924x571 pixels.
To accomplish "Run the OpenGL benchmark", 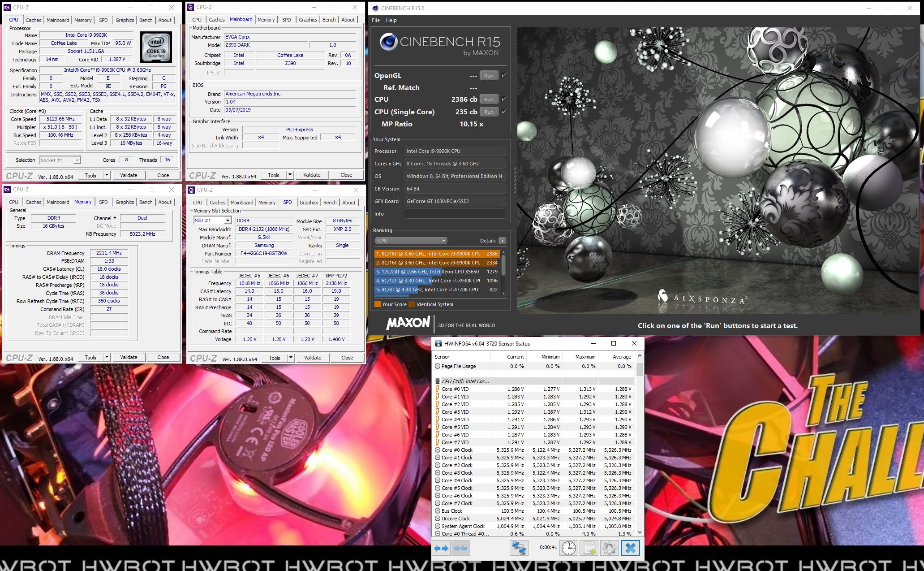I will tap(489, 76).
